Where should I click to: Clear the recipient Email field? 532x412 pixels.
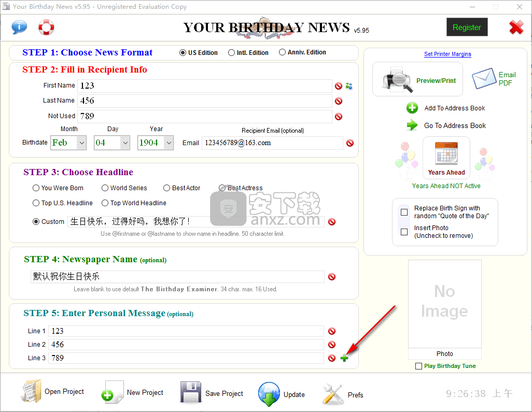(x=350, y=143)
